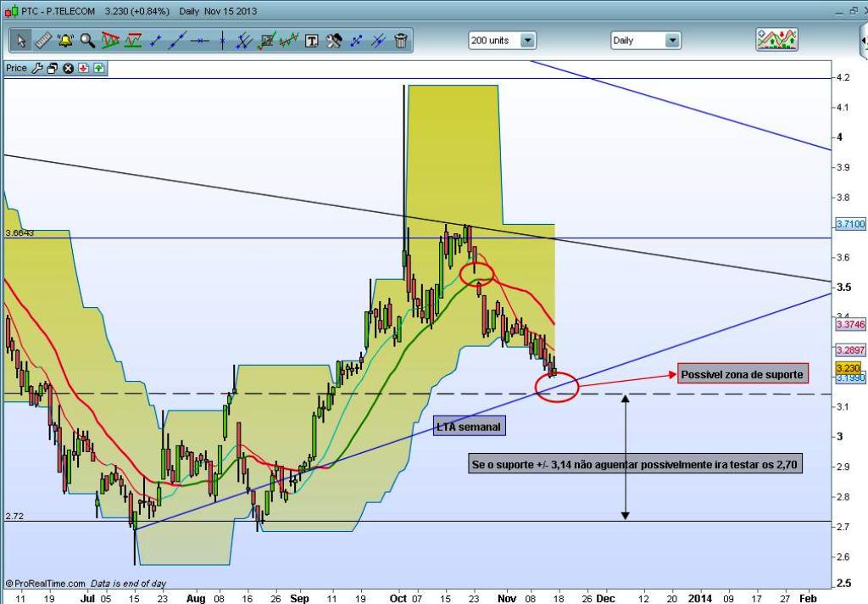Screen dimensions: 868x604
Task: Select the arrow cursor tool
Action: point(21,41)
